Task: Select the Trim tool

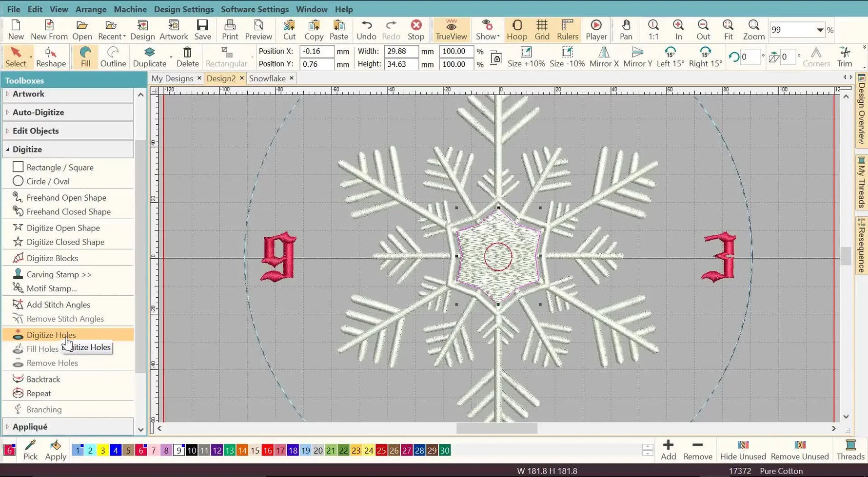Action: tap(845, 56)
